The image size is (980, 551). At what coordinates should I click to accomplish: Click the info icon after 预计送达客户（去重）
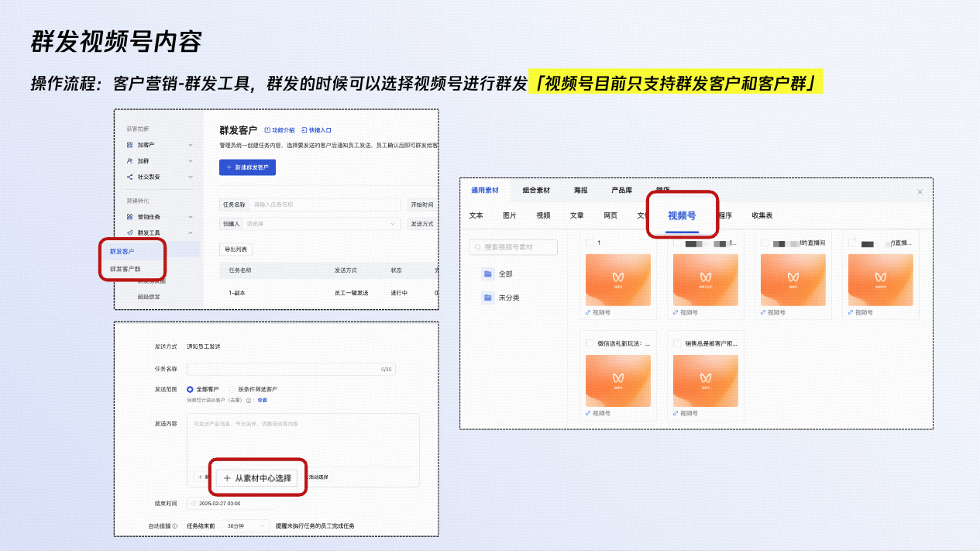click(249, 400)
